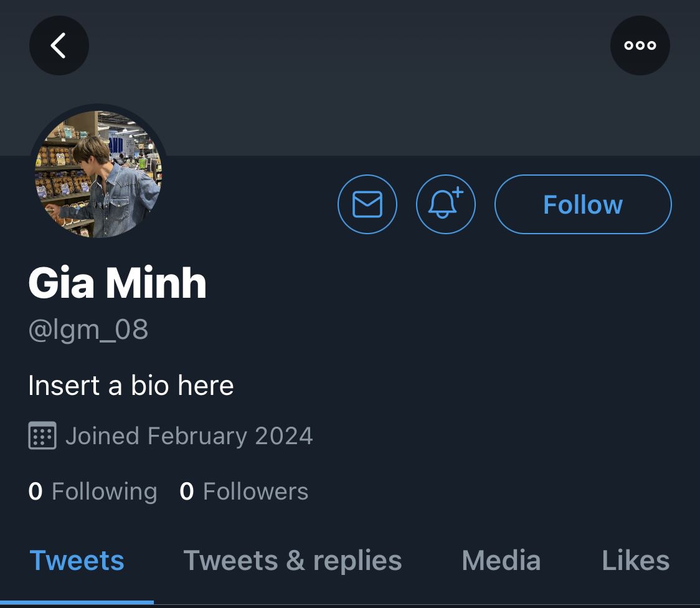Click the calendar icon beside join date

click(x=42, y=436)
